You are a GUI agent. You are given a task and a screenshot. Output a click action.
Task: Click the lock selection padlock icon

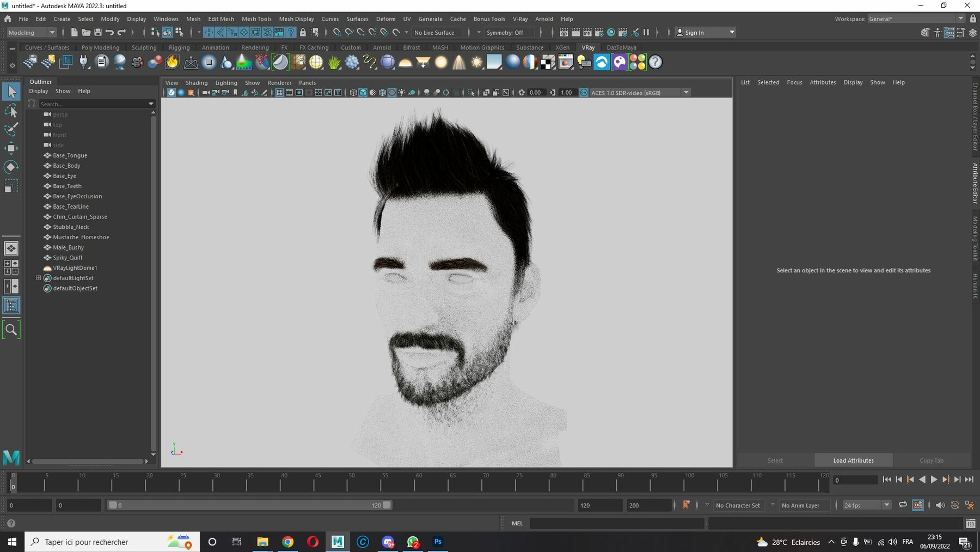[x=303, y=33]
